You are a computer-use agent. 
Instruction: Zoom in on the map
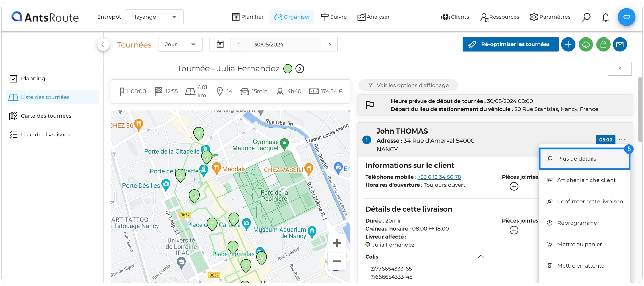(x=337, y=243)
